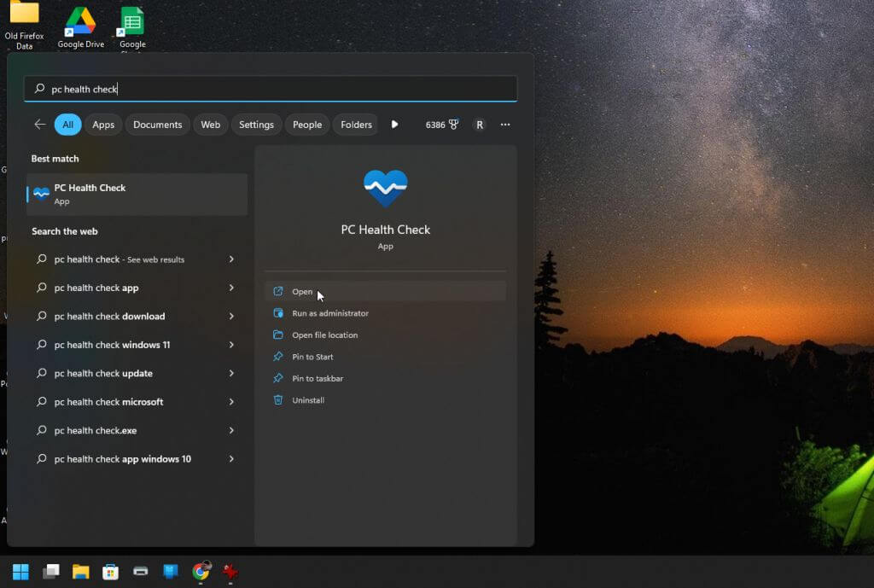
Task: Click Run as administrator option
Action: [329, 313]
